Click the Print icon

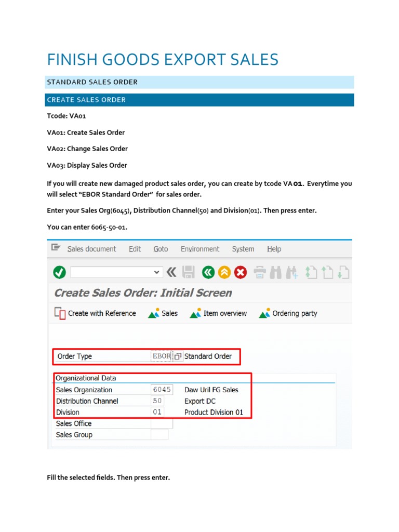point(260,272)
